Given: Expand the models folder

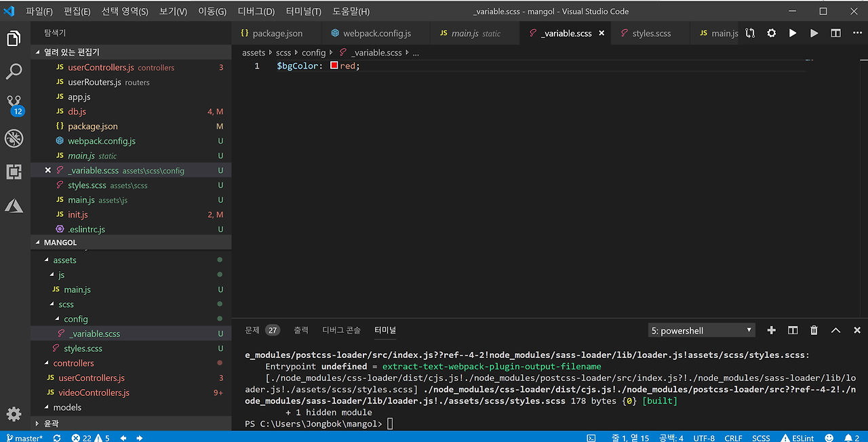Looking at the screenshot, I should coord(67,407).
